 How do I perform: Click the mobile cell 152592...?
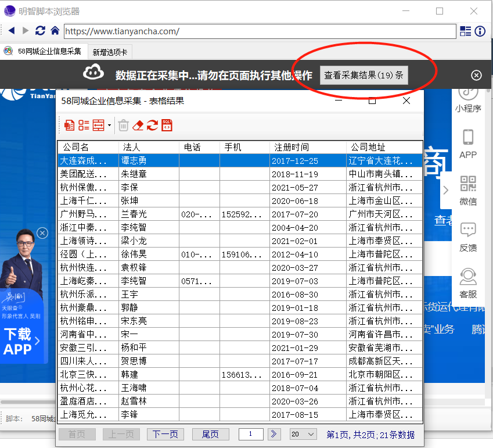[244, 214]
